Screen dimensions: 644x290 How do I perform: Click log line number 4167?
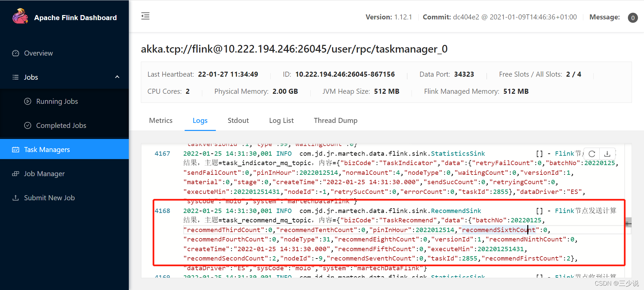162,154
